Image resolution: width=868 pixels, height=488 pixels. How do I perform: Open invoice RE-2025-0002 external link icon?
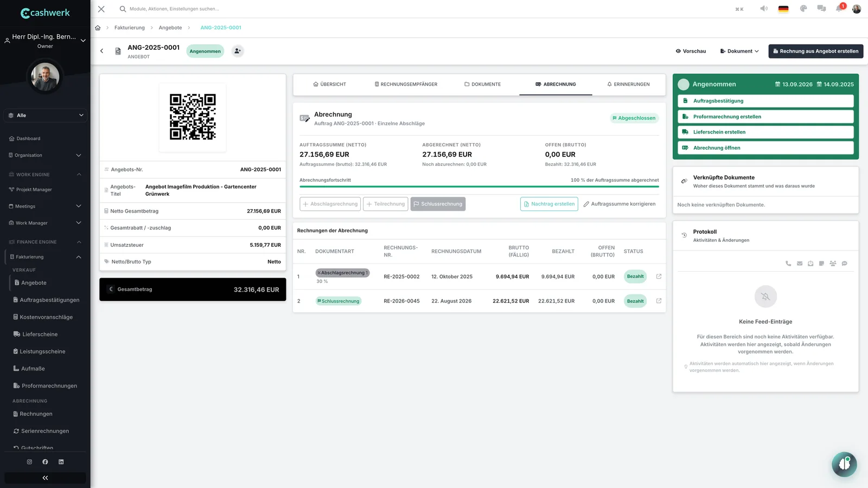pyautogui.click(x=659, y=277)
